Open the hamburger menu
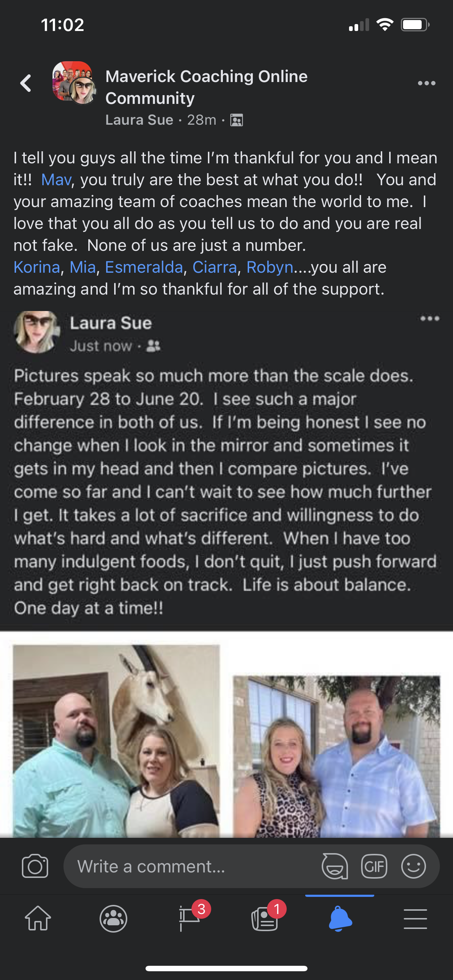This screenshot has width=453, height=980. [415, 918]
